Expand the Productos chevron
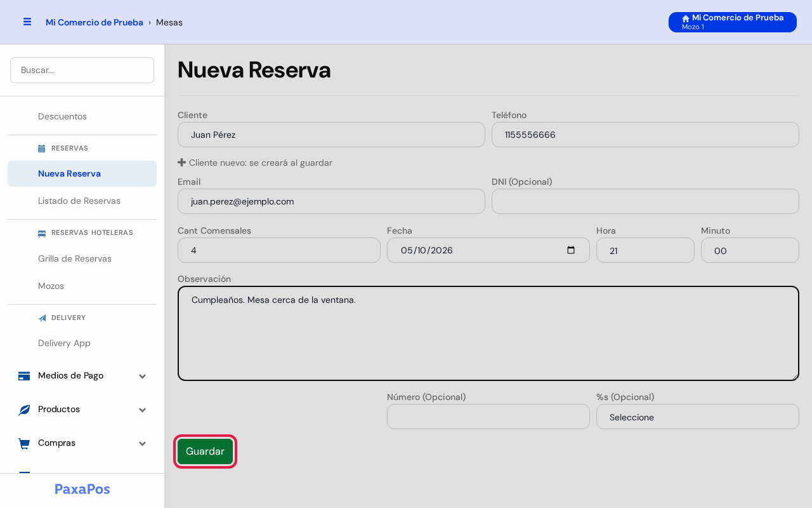Screen dimensions: 812x508 point(143,410)
